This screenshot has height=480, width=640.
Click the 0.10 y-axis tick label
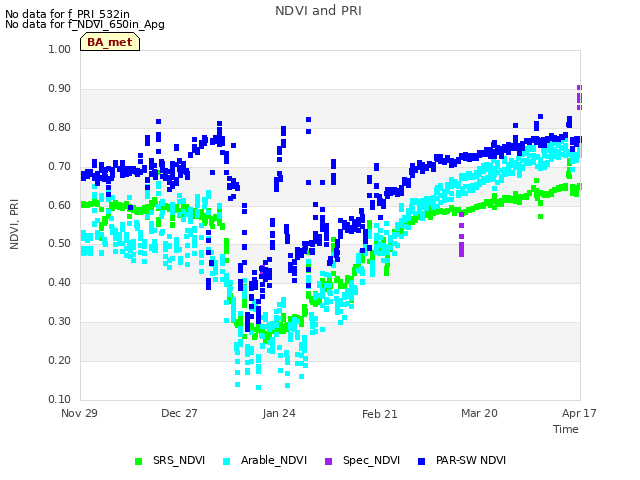[60, 399]
